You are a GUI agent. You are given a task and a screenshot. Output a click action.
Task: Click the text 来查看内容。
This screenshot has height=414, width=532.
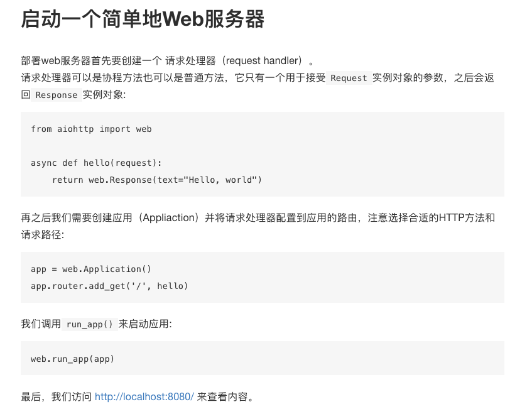click(x=225, y=396)
